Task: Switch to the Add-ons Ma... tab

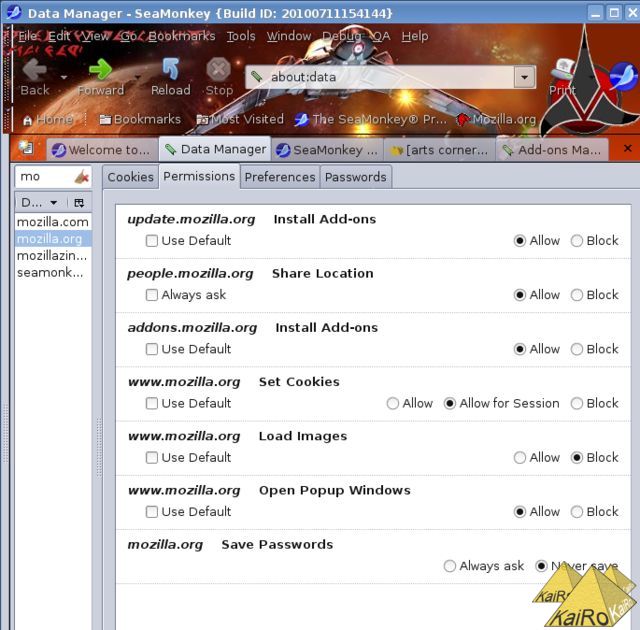Action: (x=552, y=150)
